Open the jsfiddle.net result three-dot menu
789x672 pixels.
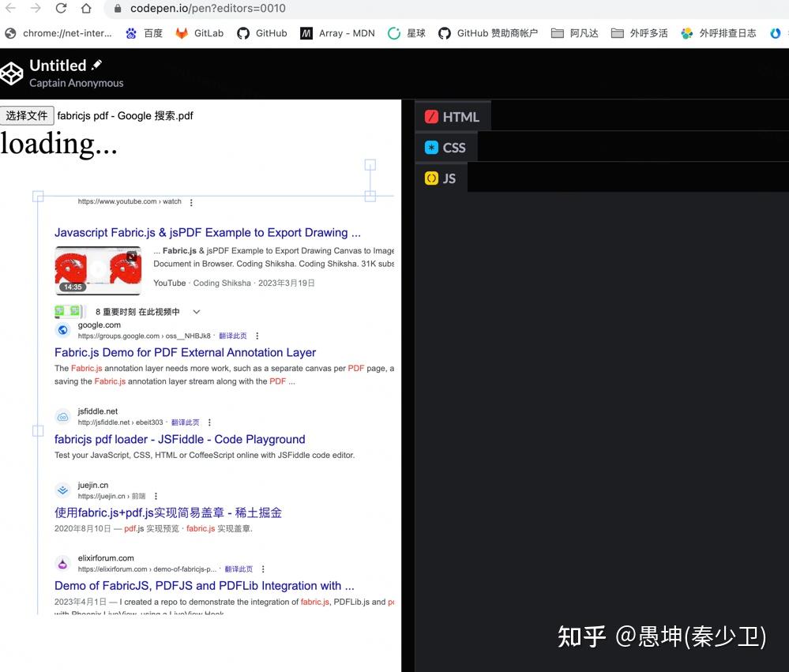pos(209,422)
